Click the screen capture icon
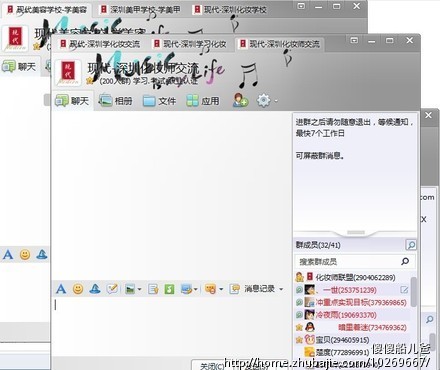This screenshot has height=370, width=440. pyautogui.click(x=186, y=289)
